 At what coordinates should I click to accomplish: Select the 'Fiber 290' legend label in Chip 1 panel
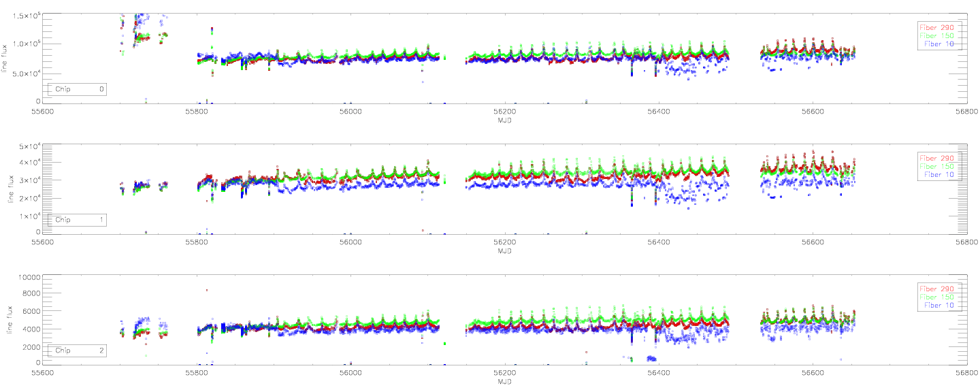936,158
